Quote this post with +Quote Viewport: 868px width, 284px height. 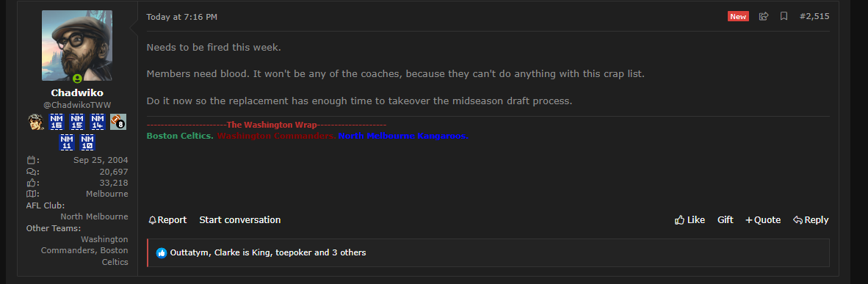click(x=763, y=219)
